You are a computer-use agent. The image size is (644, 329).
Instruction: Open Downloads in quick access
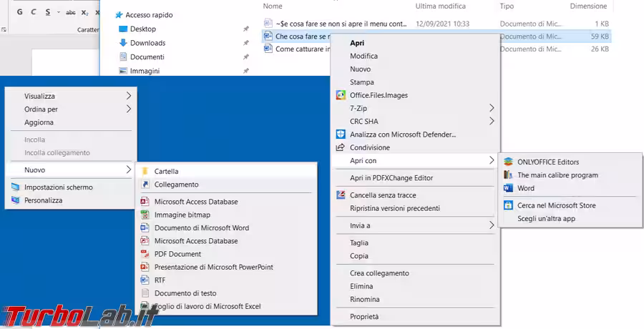(x=147, y=43)
